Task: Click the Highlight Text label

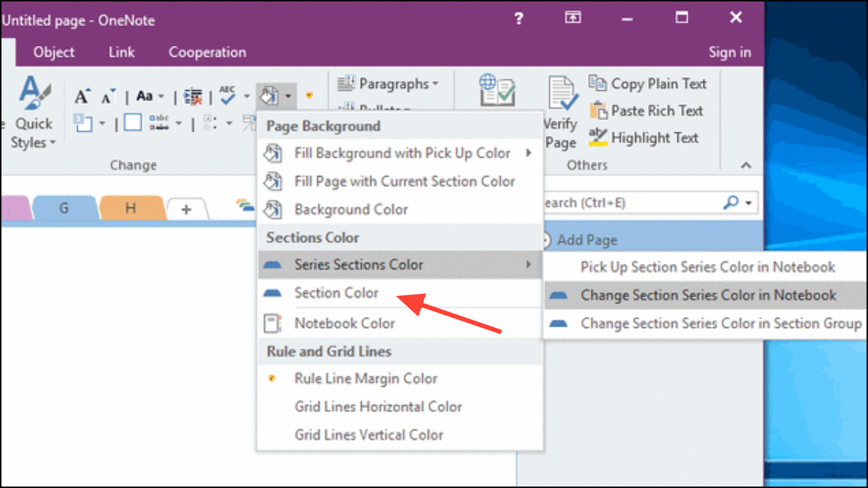Action: coord(654,137)
